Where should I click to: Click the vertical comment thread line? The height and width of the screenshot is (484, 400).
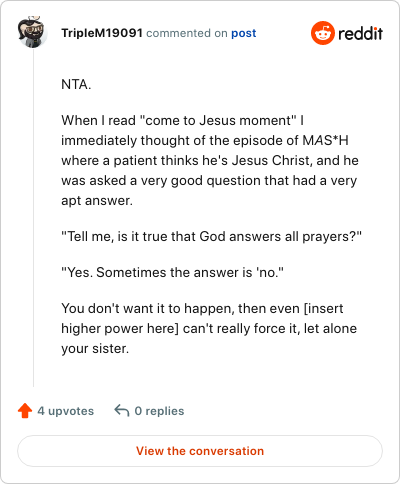(x=33, y=218)
